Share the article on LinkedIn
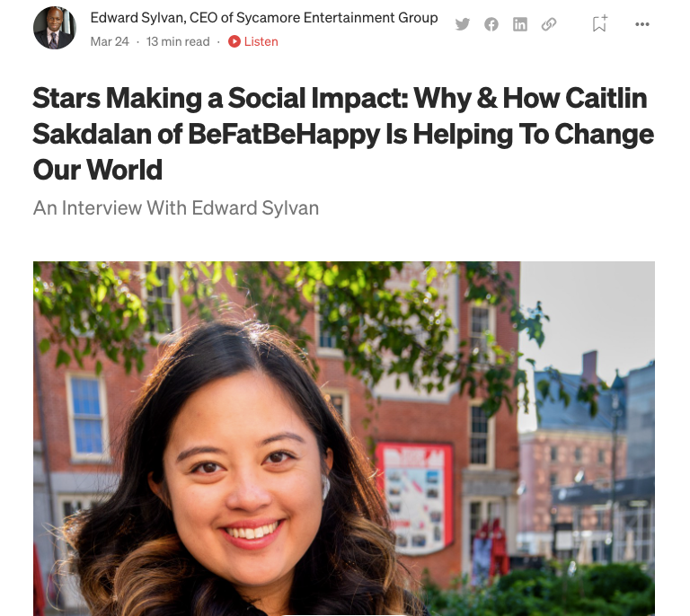The image size is (690, 616). click(519, 24)
